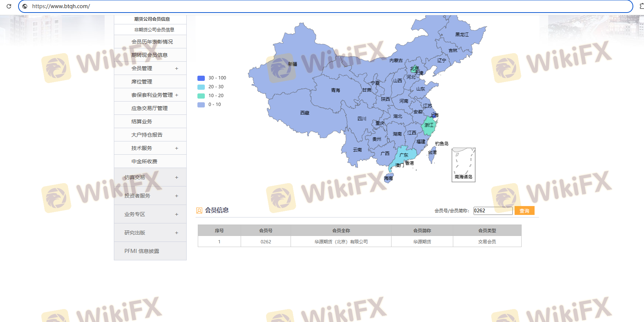Screen dimensions: 644x322
Task: Click the member info heading icon
Action: tap(199, 210)
